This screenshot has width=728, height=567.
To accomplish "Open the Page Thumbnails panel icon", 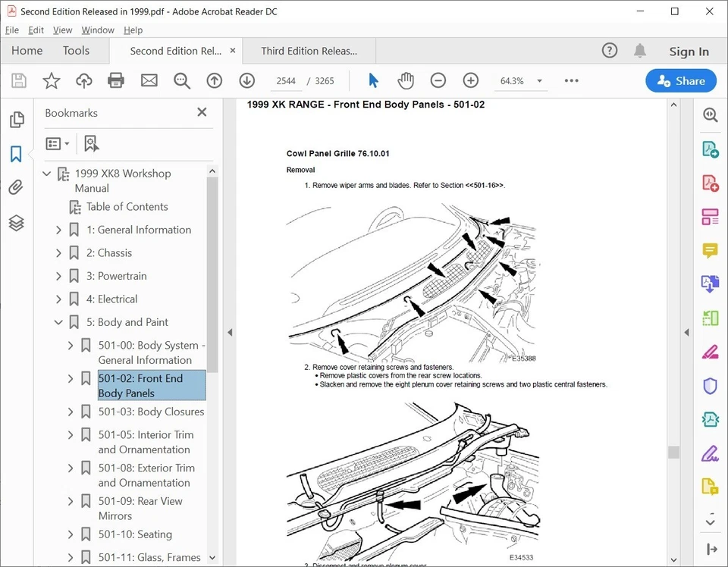I will point(17,119).
